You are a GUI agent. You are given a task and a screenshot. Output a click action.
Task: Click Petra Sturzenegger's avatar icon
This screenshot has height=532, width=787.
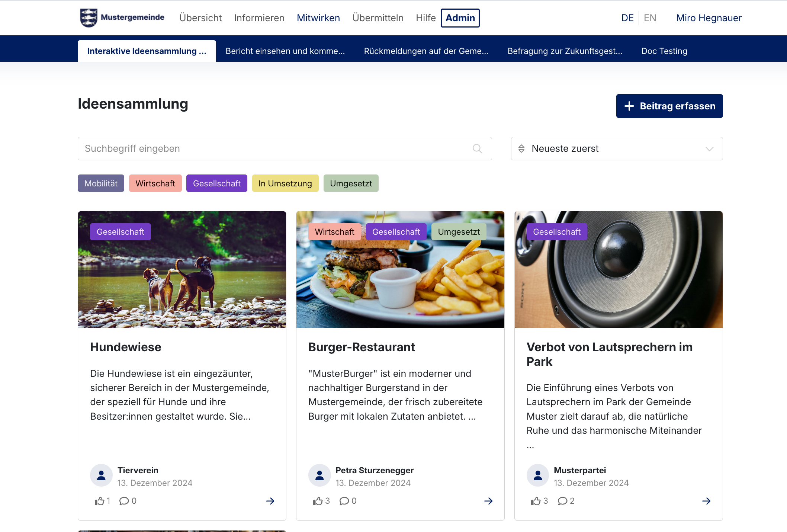tap(319, 475)
